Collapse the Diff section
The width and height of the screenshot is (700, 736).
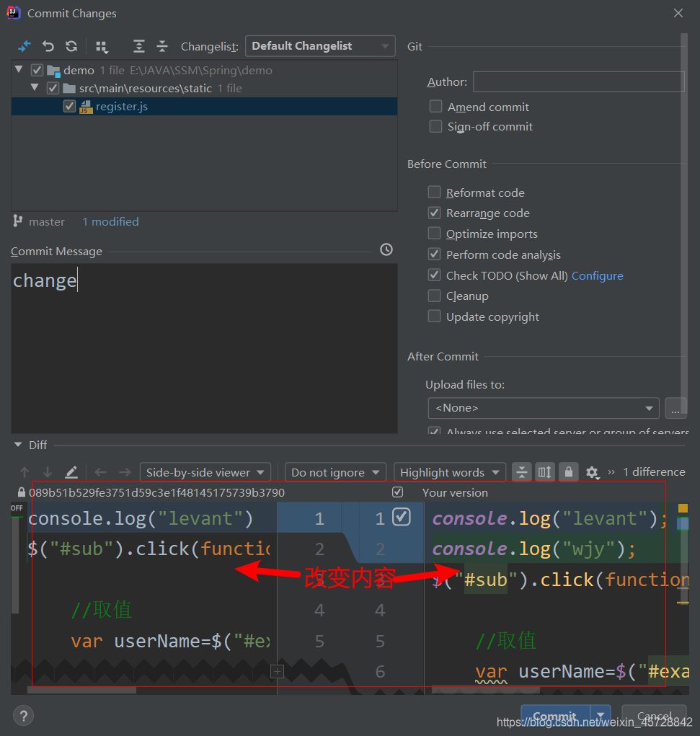pos(18,445)
